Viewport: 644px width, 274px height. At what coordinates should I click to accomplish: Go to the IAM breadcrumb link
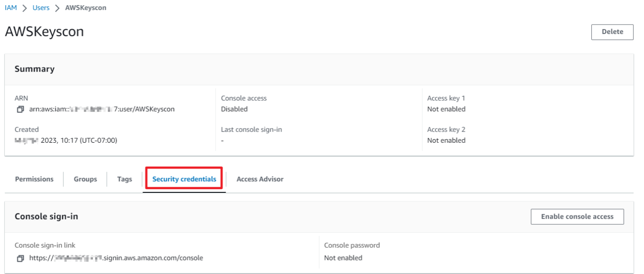pyautogui.click(x=11, y=8)
